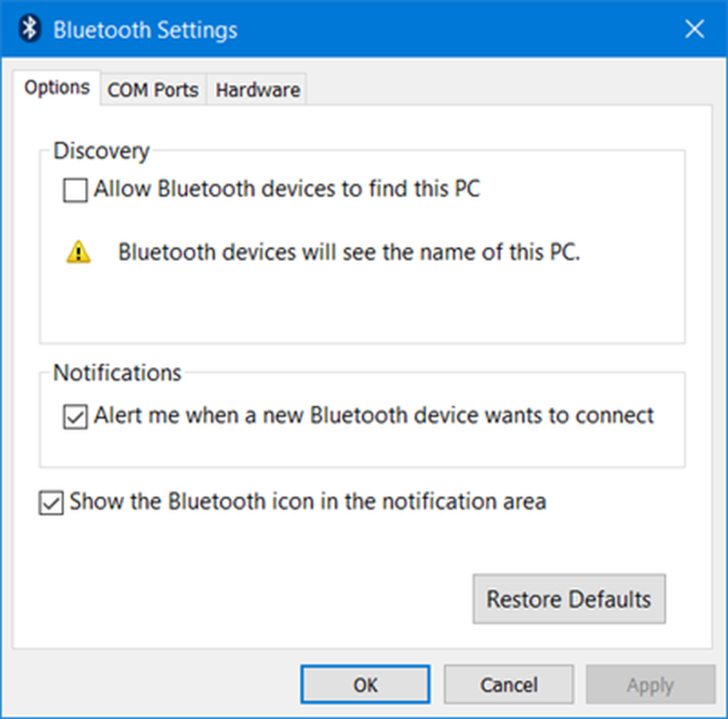Click the warning text about this PC's name
Viewport: 728px width, 719px height.
click(x=349, y=253)
